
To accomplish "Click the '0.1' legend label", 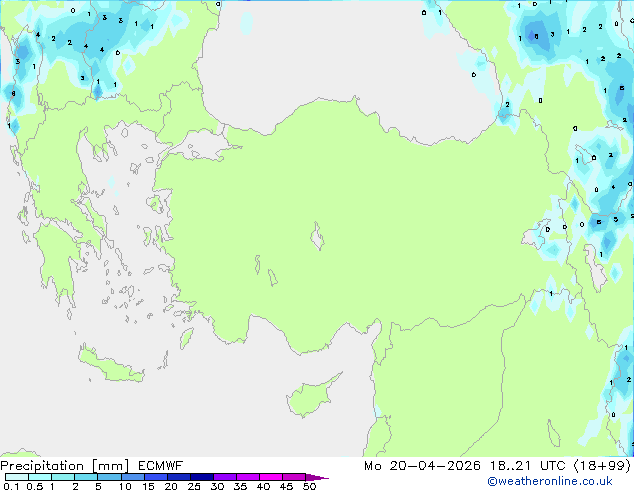I will (x=11, y=486).
